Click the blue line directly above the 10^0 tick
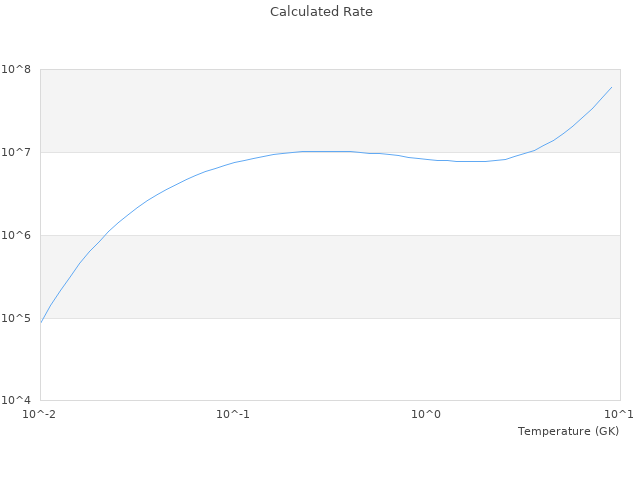The image size is (640, 480). point(426,159)
